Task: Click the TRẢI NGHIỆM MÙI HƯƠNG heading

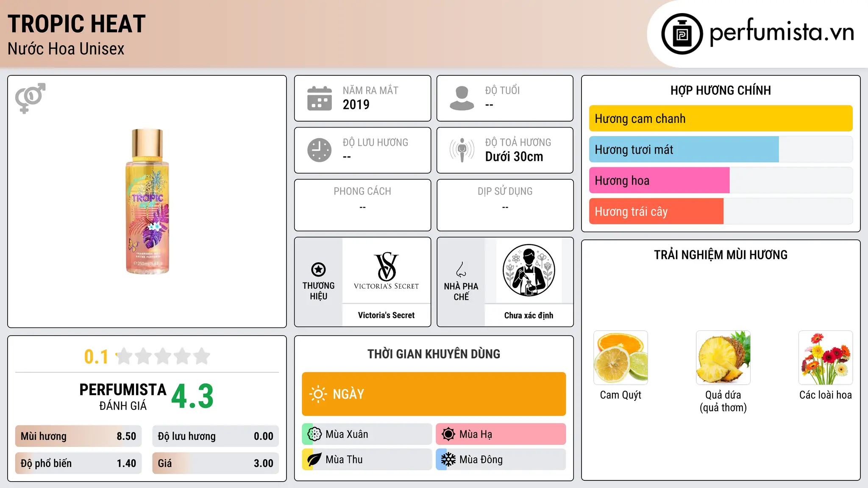Action: (721, 255)
